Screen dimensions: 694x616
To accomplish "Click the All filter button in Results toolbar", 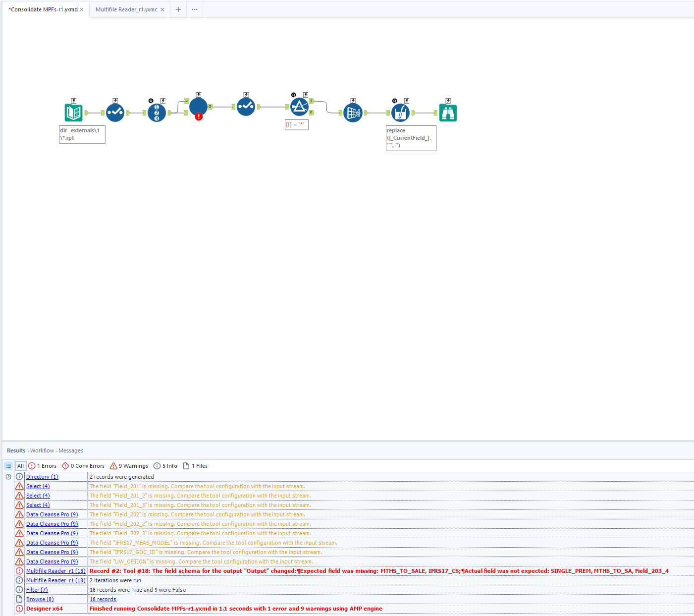I will coord(20,466).
